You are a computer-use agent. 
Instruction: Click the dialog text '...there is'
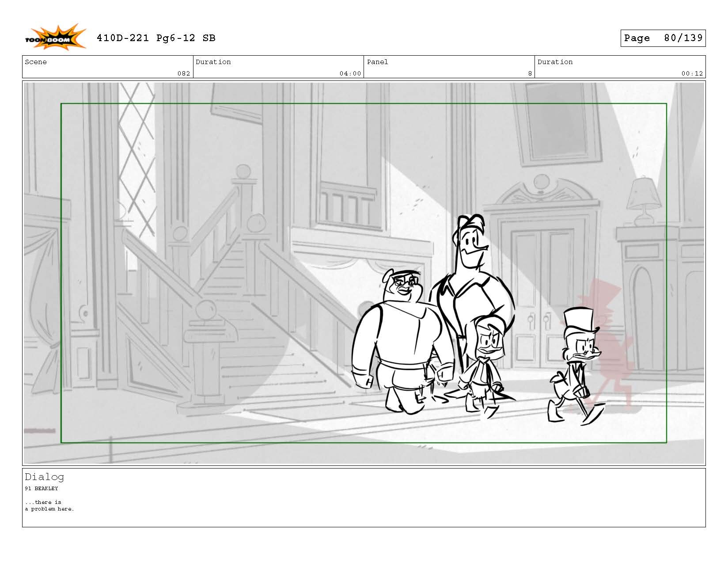(43, 502)
